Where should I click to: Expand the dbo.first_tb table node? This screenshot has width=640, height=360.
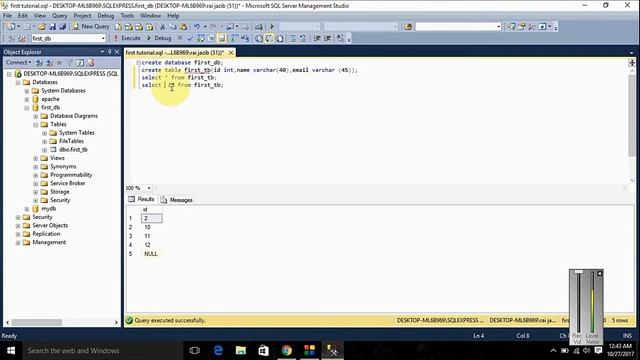[45, 150]
